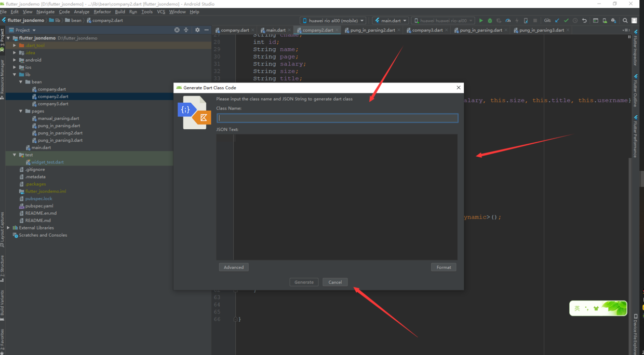
Task: Switch to the pung_in_parsing2.dart editor tab
Action: pyautogui.click(x=372, y=30)
